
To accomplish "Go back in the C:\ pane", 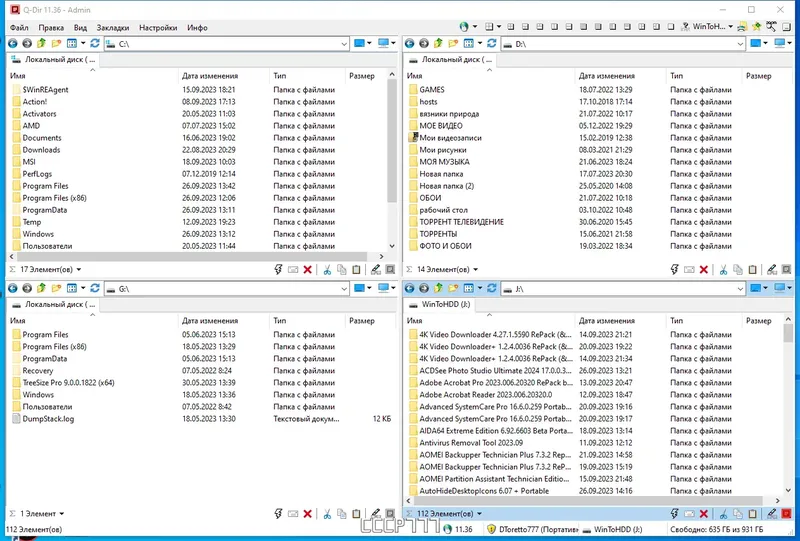I will (x=13, y=44).
